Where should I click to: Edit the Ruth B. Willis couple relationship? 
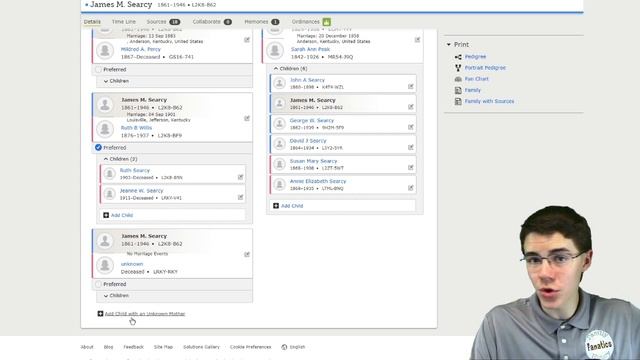247,118
